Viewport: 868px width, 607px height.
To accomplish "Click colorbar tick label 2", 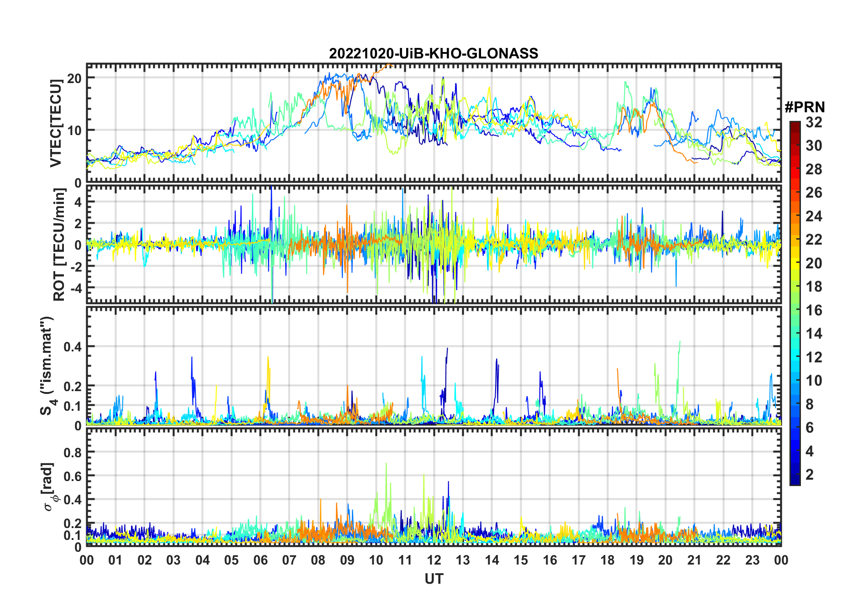I will (x=810, y=474).
